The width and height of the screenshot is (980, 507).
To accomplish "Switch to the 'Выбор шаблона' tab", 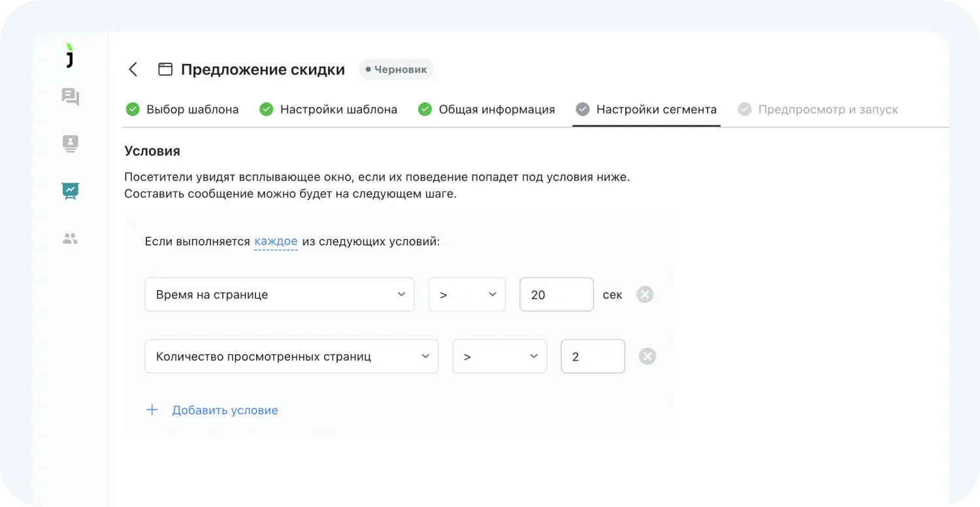I will point(182,110).
